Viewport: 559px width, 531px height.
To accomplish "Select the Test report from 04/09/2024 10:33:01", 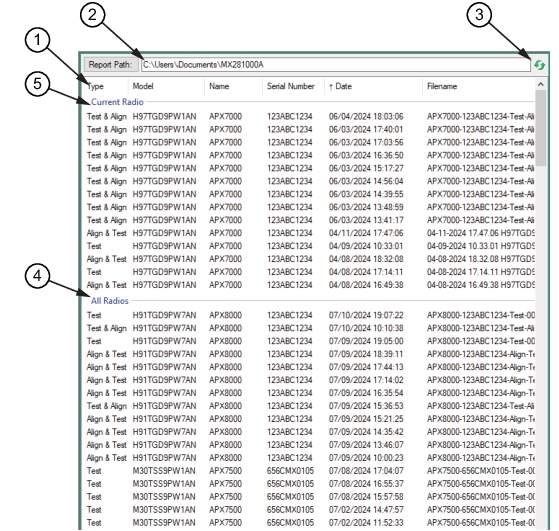I will (x=310, y=246).
